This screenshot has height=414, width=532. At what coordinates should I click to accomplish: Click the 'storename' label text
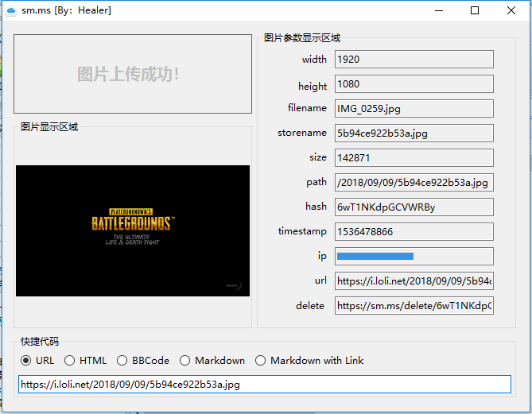pyautogui.click(x=302, y=133)
